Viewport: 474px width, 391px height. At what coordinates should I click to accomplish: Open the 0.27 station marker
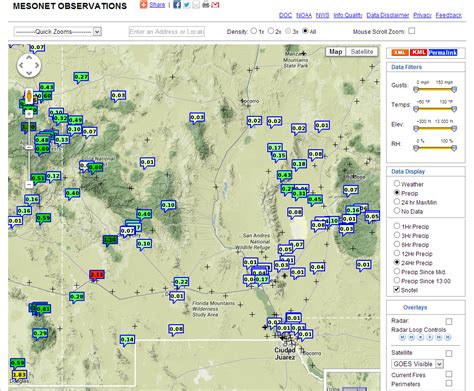[x=81, y=77]
